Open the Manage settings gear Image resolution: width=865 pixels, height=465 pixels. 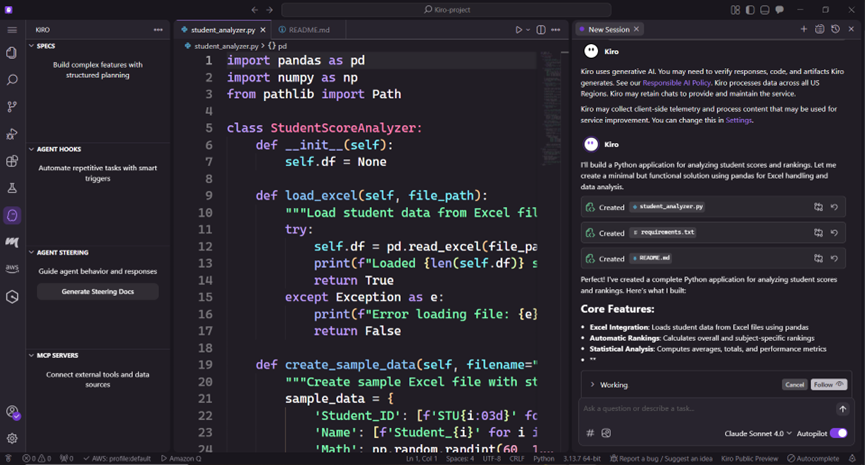[12, 439]
